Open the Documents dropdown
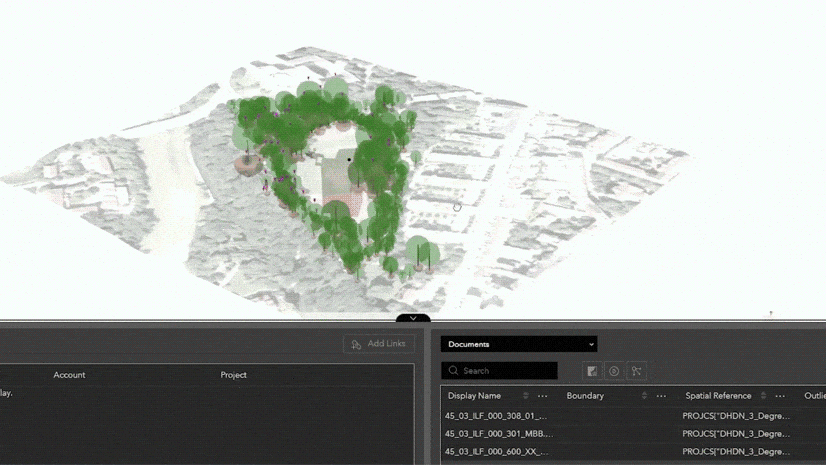 pos(519,344)
